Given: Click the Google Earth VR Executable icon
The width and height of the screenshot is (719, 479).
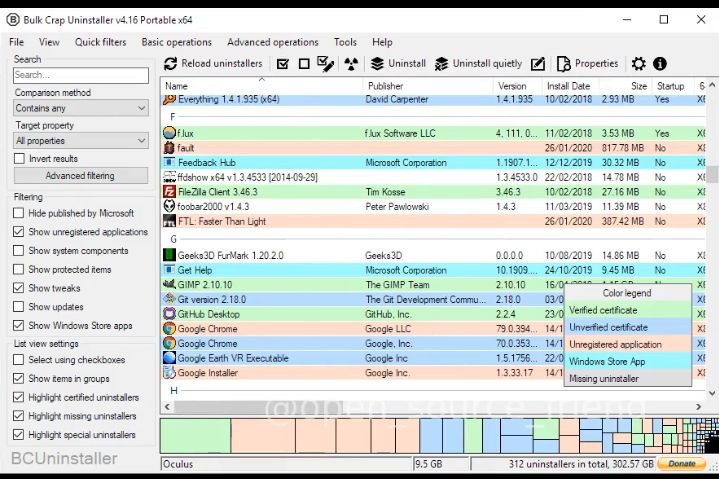Looking at the screenshot, I should [x=169, y=358].
